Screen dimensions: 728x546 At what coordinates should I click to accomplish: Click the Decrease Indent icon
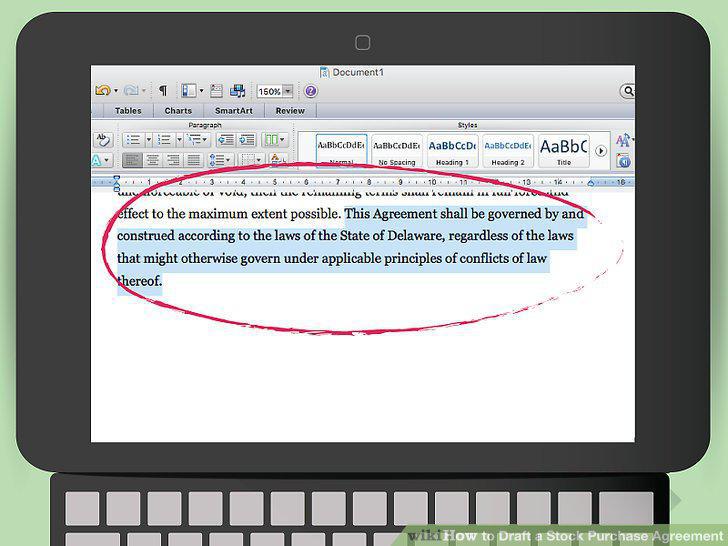click(x=226, y=140)
